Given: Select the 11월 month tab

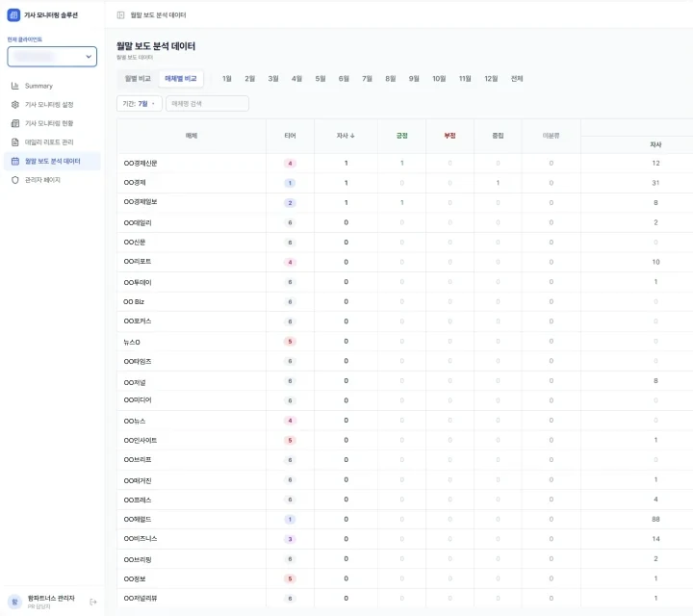Looking at the screenshot, I should [465, 79].
